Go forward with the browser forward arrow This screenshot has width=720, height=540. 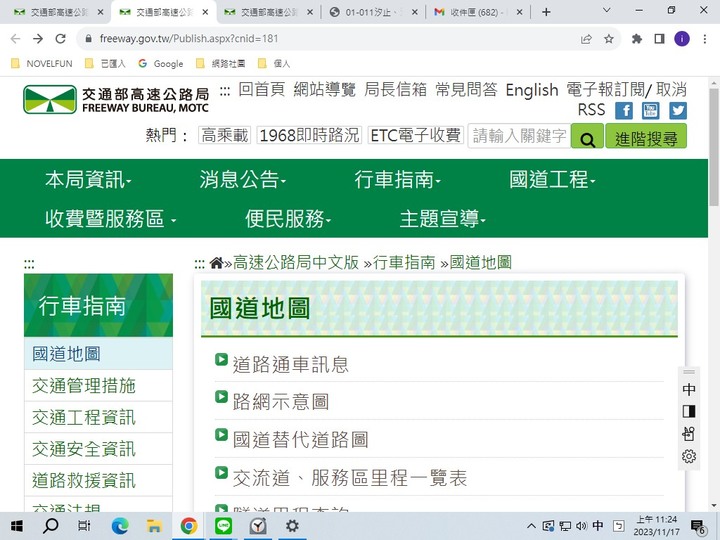coord(38,39)
